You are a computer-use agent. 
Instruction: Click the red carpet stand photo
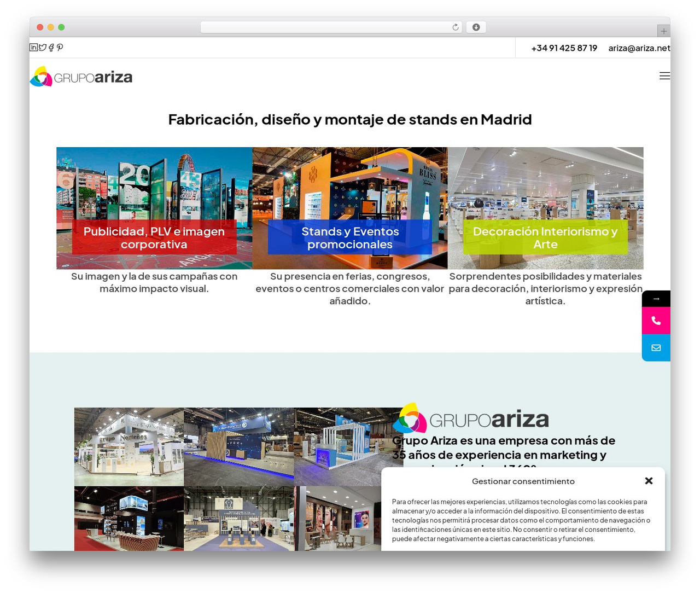(x=129, y=519)
